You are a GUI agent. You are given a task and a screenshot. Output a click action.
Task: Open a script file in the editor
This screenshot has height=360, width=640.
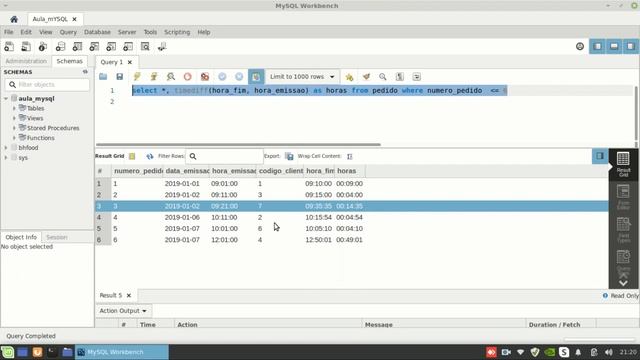point(103,77)
